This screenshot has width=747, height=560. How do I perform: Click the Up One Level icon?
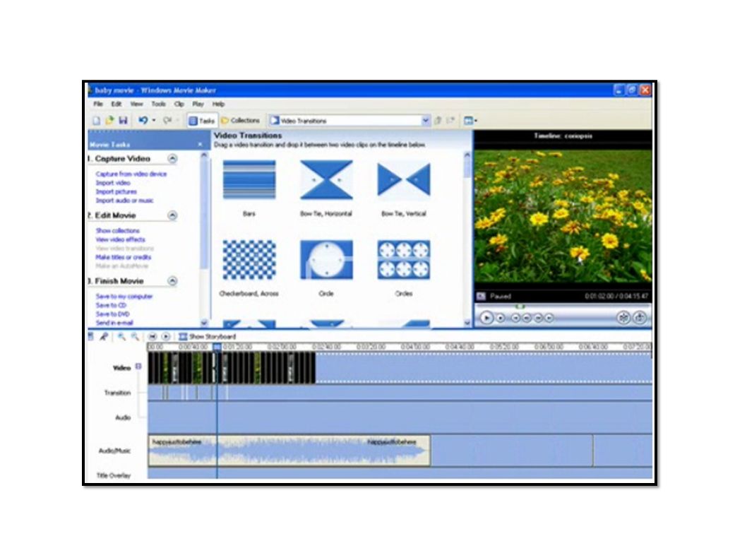(x=438, y=121)
